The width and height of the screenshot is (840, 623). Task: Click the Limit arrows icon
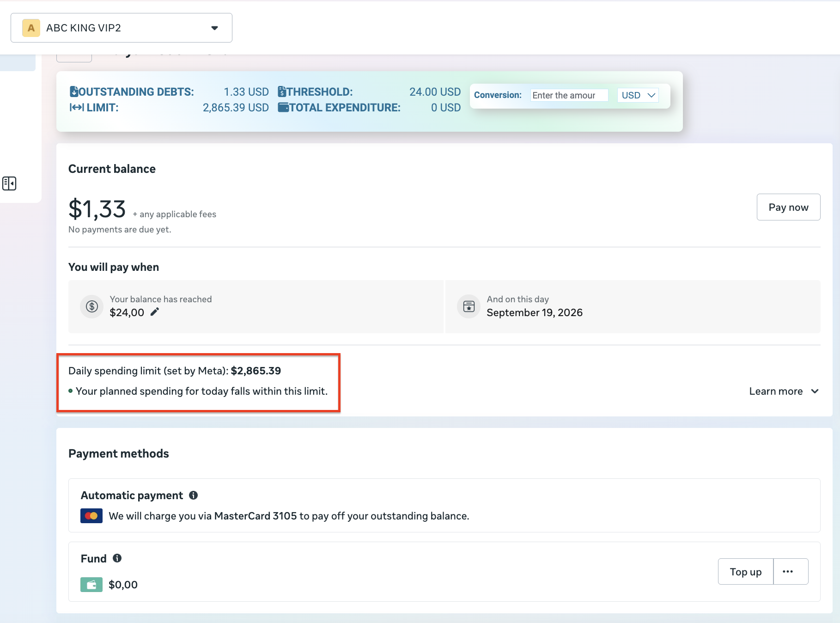tap(77, 107)
